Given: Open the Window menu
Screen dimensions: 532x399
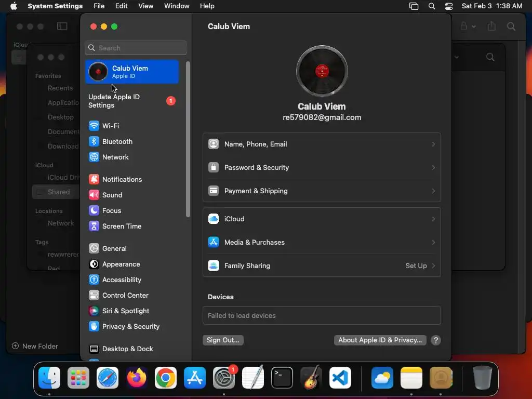Looking at the screenshot, I should tap(177, 6).
